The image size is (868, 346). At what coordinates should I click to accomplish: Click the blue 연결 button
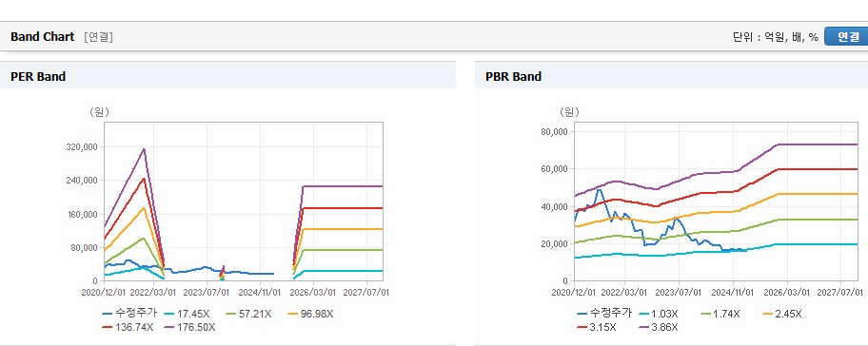coord(846,36)
